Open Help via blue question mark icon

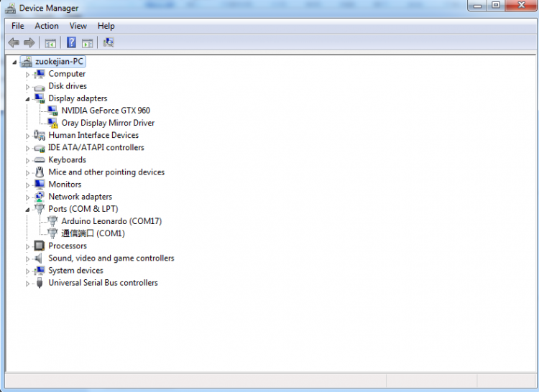[x=71, y=42]
